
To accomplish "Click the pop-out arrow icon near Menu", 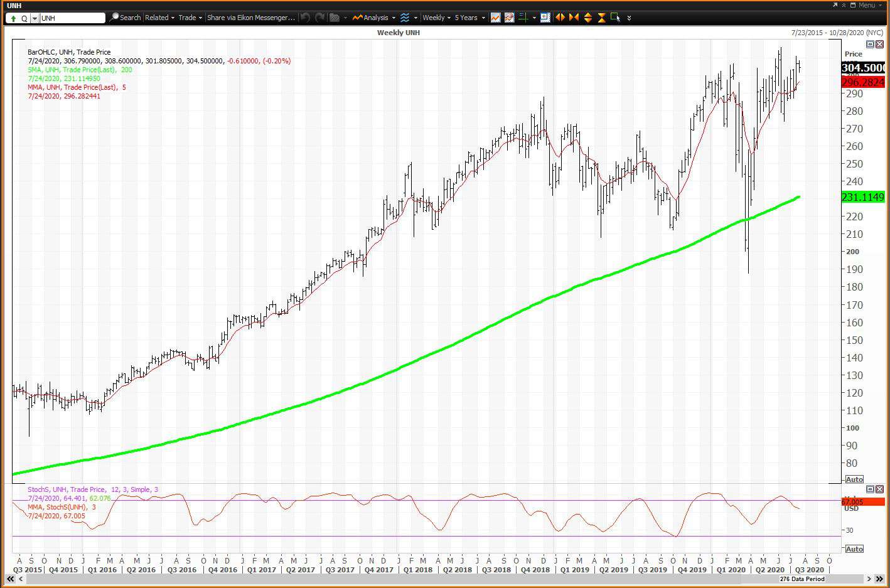I will click(835, 5).
